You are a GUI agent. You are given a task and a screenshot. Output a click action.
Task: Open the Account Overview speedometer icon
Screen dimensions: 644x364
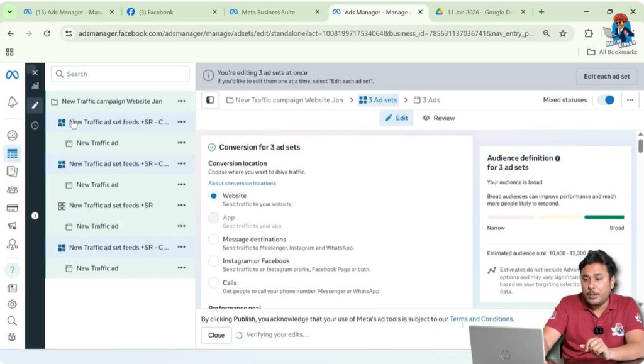(12, 135)
